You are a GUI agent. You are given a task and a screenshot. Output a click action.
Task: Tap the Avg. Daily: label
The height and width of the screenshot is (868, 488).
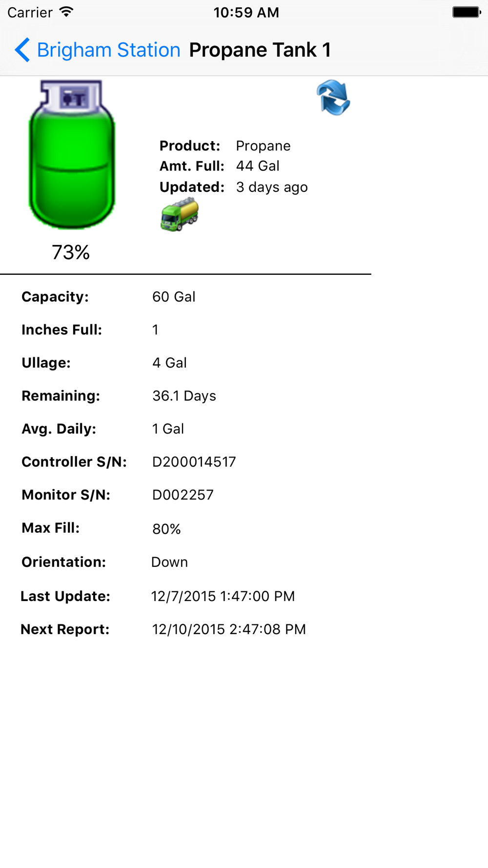click(59, 429)
